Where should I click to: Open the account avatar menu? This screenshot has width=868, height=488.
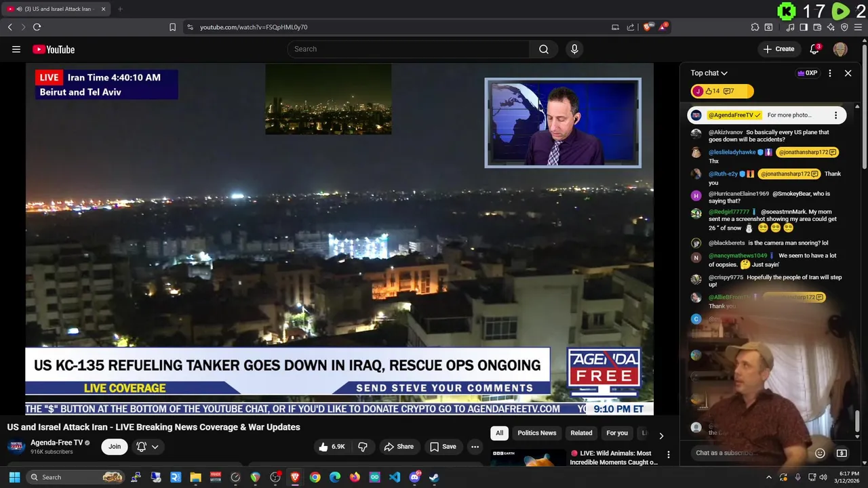(840, 49)
